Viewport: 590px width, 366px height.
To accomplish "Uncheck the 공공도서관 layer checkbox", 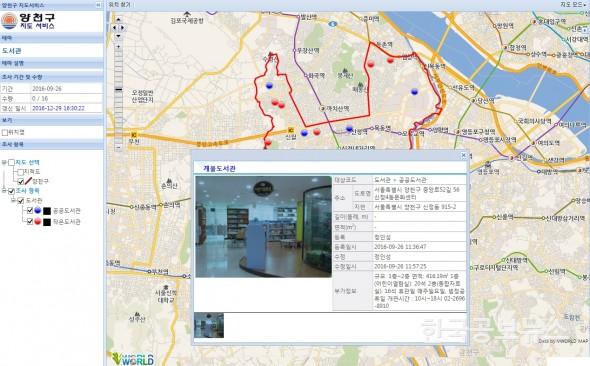I will 30,211.
